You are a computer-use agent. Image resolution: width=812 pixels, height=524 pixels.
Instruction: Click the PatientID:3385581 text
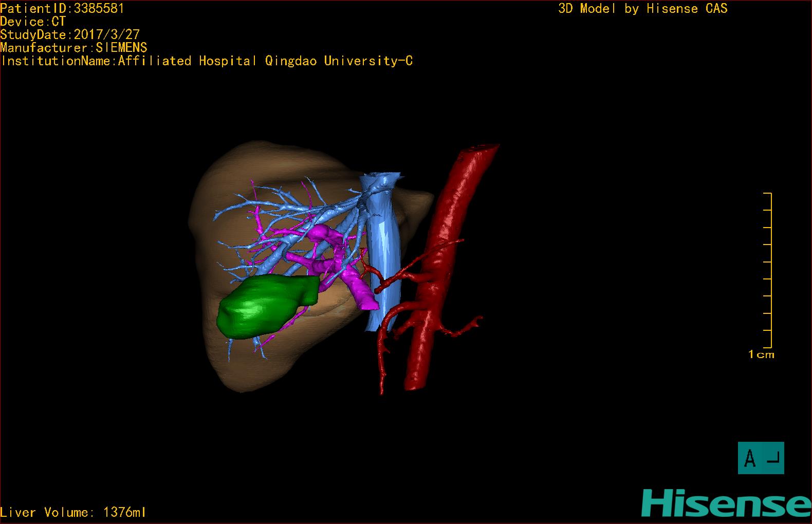click(62, 8)
